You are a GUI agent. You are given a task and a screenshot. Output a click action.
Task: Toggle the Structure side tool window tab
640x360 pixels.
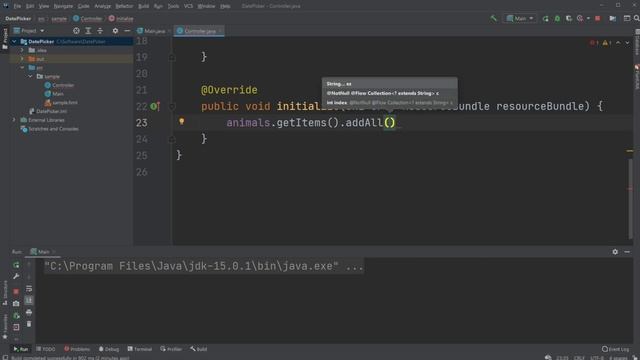click(x=4, y=293)
